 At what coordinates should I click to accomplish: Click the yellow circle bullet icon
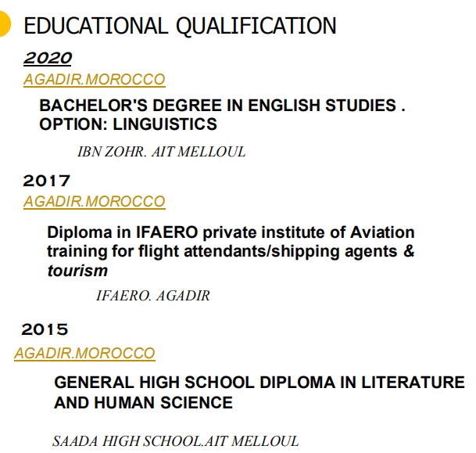click(4, 26)
